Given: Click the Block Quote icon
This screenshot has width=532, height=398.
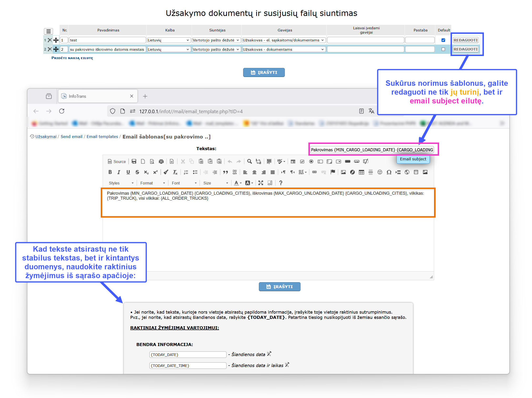Looking at the screenshot, I should [225, 172].
